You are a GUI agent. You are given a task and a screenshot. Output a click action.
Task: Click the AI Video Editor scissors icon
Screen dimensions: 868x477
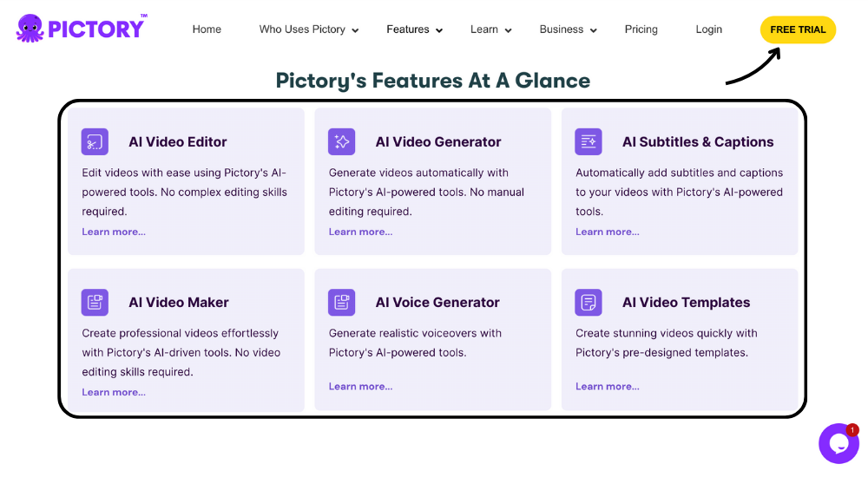click(95, 141)
